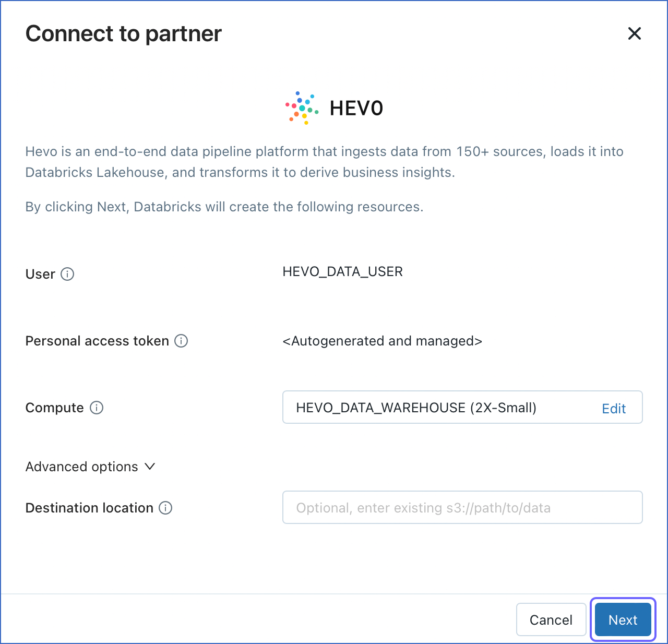Open the HEVO_DATA_WAREHOUSE compute selector

click(417, 407)
